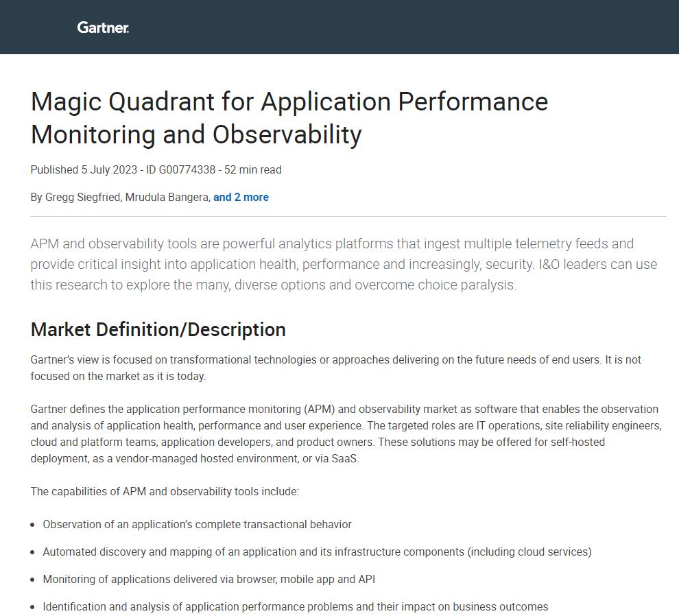This screenshot has height=616, width=679.
Task: Click the Gartner logo in the header
Action: 103,27
